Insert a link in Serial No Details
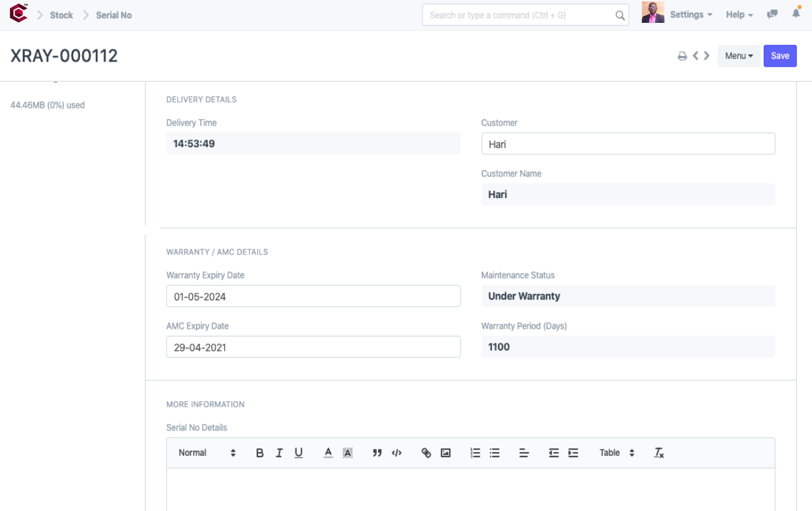The height and width of the screenshot is (511, 812). point(426,453)
